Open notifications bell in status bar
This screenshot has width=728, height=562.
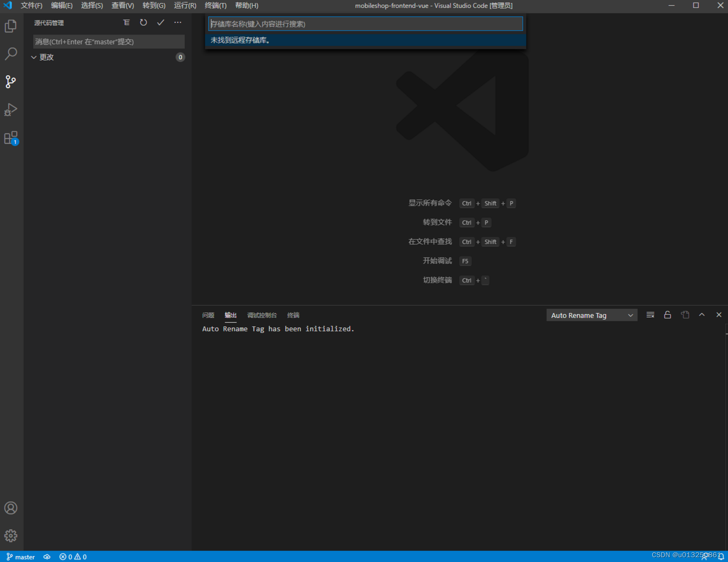[x=721, y=557]
